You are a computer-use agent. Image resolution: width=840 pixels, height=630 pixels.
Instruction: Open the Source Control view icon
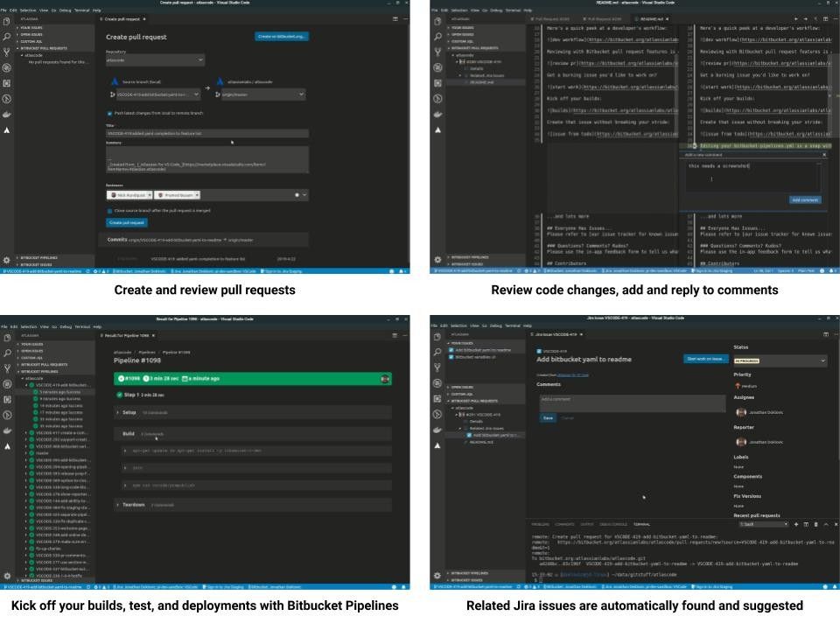(7, 49)
